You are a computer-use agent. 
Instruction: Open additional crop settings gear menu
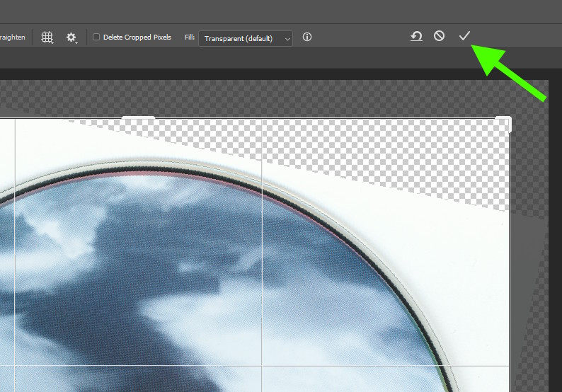(x=71, y=38)
